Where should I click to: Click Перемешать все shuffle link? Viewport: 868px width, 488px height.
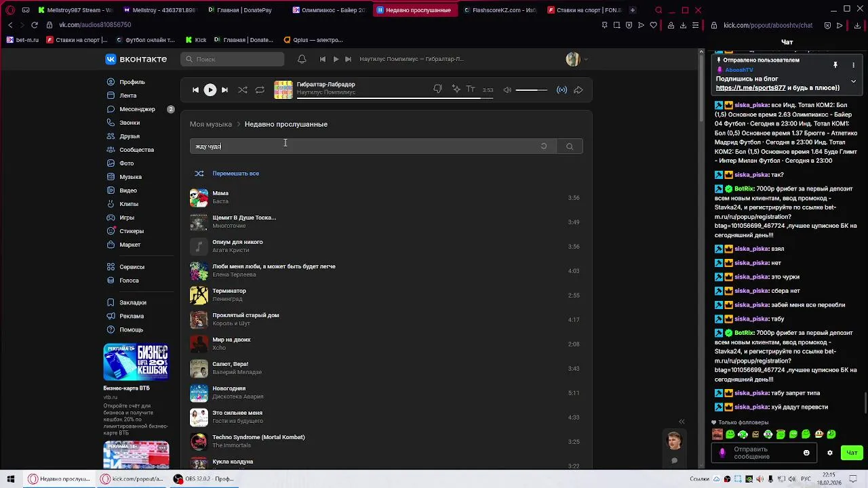235,174
